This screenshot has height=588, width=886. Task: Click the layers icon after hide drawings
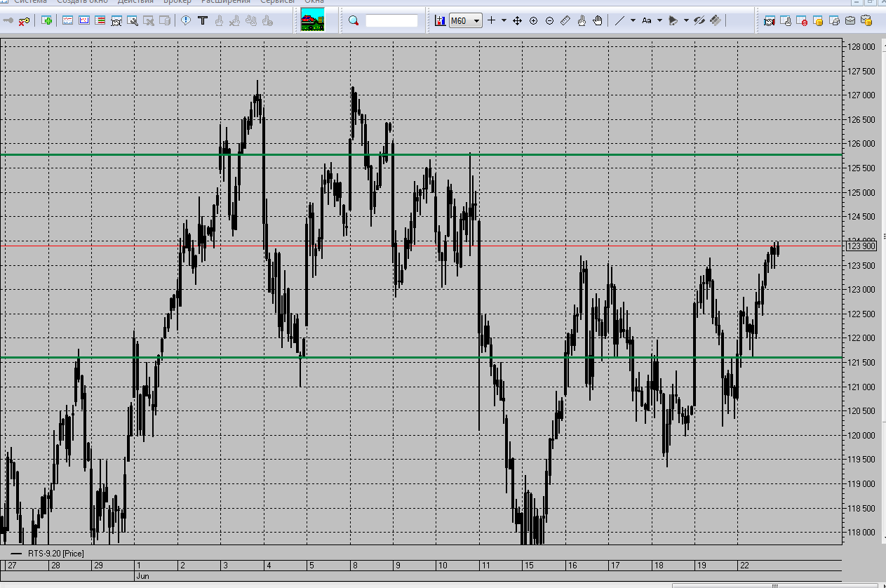point(716,21)
